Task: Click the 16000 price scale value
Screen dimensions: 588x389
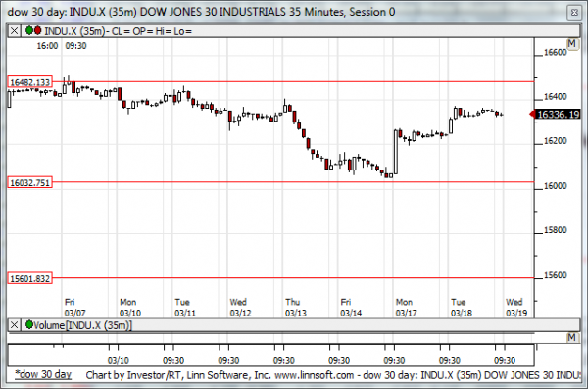Action: [555, 186]
